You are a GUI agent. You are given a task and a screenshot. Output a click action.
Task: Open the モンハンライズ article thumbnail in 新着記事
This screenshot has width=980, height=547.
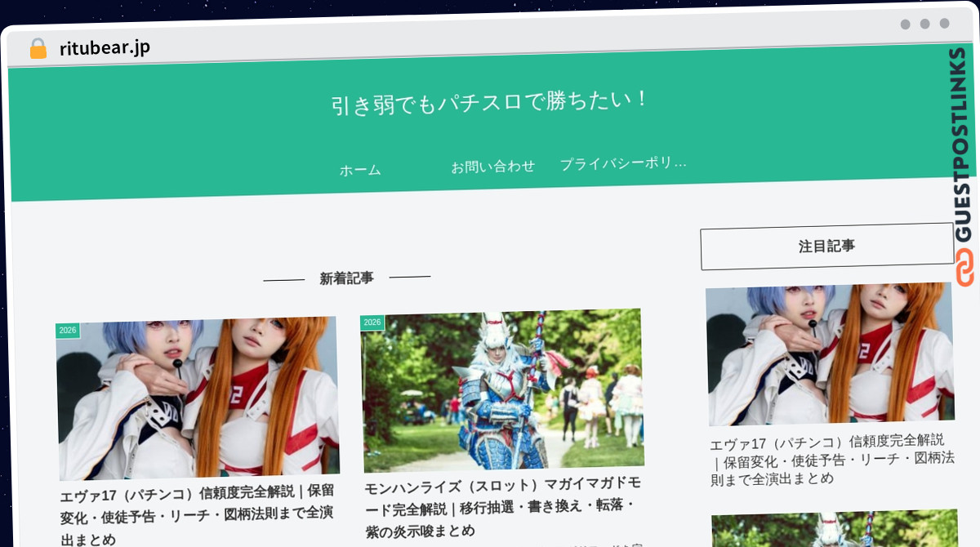click(x=502, y=391)
